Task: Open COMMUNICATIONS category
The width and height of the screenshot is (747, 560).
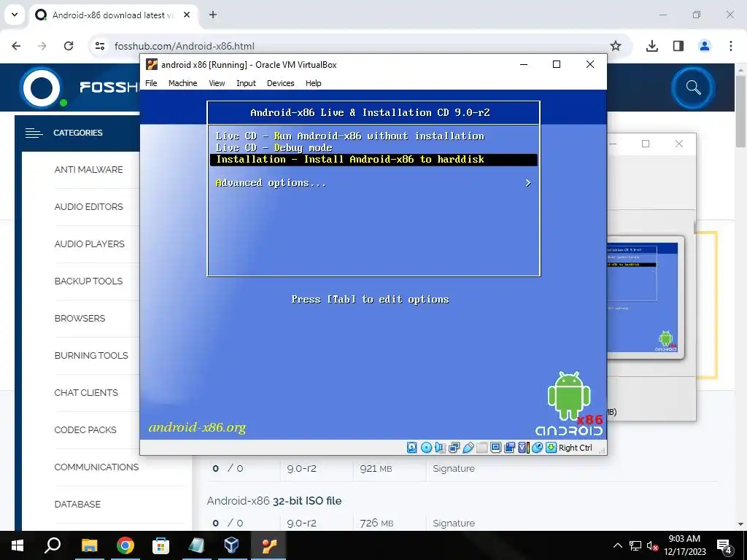Action: 96,467
